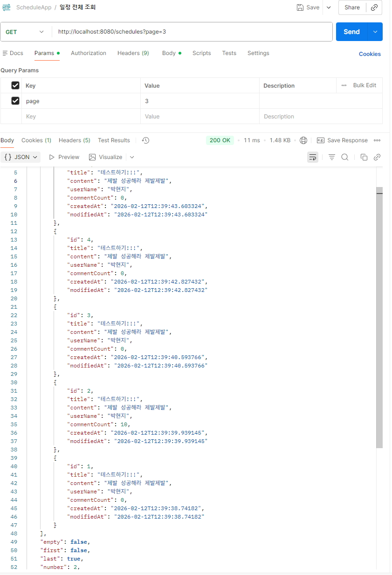392x575 pixels.
Task: Click Save Response
Action: point(343,140)
